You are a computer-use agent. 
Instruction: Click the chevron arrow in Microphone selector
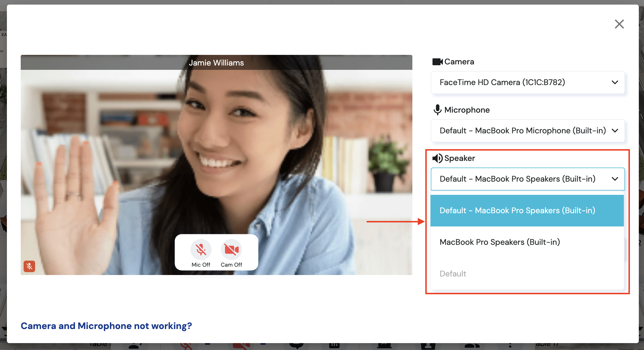[615, 131]
